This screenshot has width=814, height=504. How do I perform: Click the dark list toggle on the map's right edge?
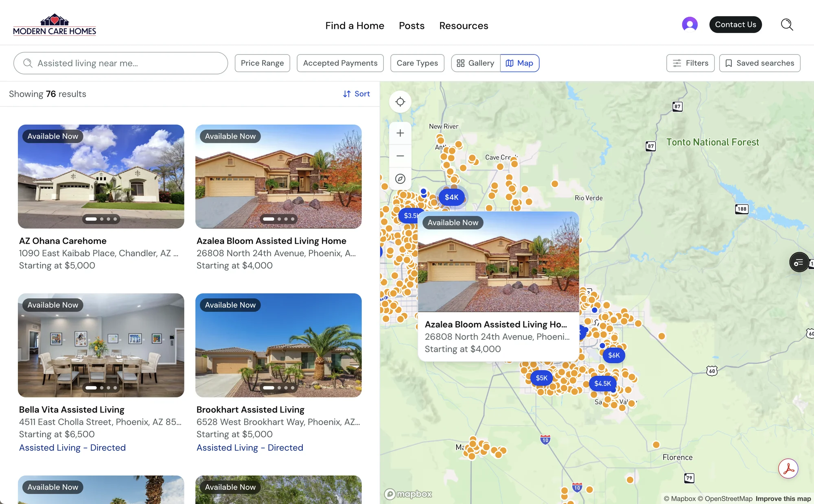(x=799, y=262)
